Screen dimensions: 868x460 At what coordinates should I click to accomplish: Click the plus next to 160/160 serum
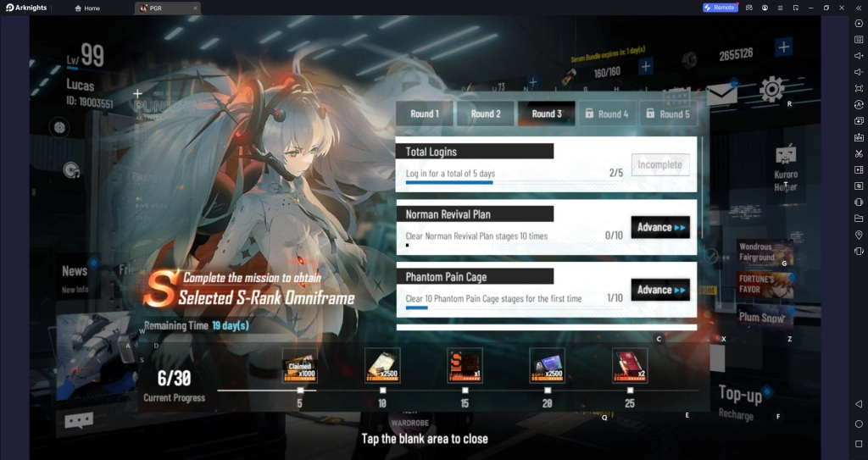[645, 67]
